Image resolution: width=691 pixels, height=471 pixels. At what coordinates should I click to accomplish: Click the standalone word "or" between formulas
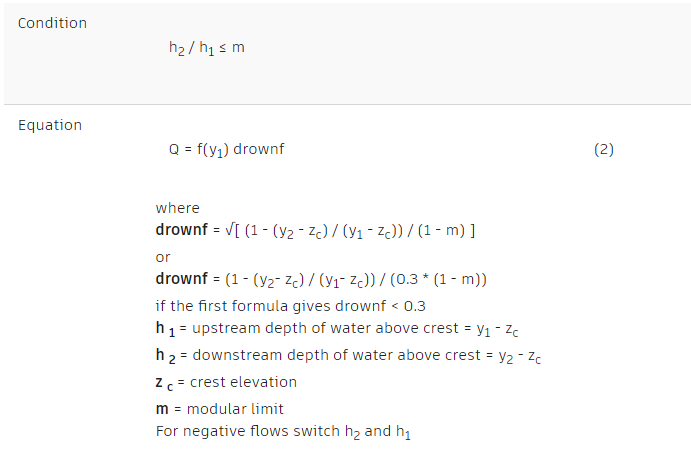(163, 256)
